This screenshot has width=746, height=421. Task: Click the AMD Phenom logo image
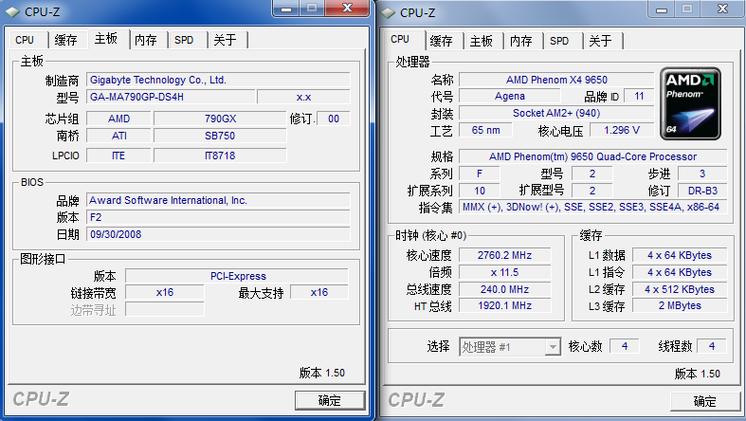[x=690, y=103]
